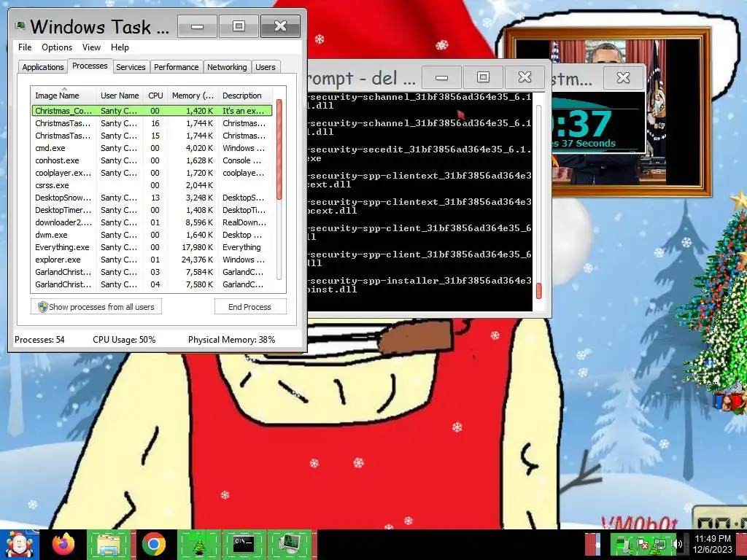Click Show processes from all users
The height and width of the screenshot is (560, 747).
tap(96, 307)
